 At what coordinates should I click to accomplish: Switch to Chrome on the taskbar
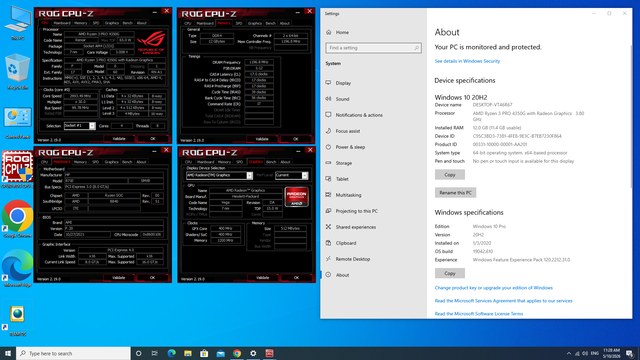[237, 353]
